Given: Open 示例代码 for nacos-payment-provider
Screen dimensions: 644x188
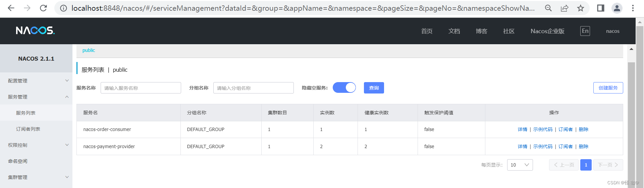Looking at the screenshot, I should [x=543, y=146].
